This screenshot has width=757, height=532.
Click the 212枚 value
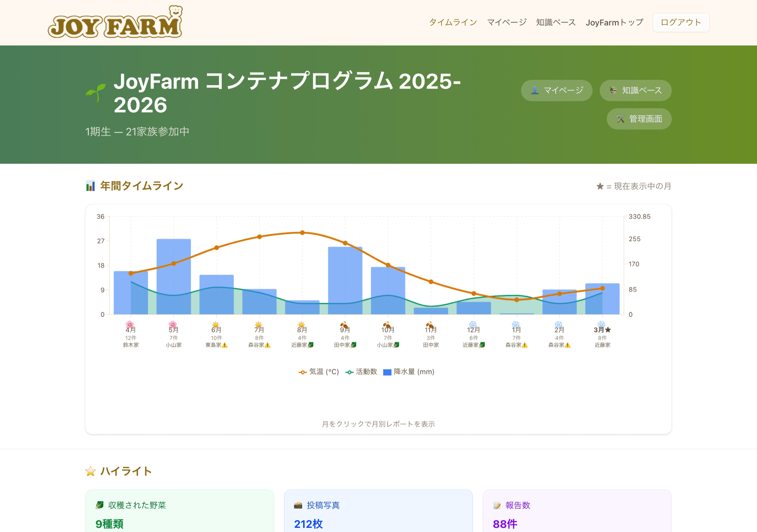(308, 524)
